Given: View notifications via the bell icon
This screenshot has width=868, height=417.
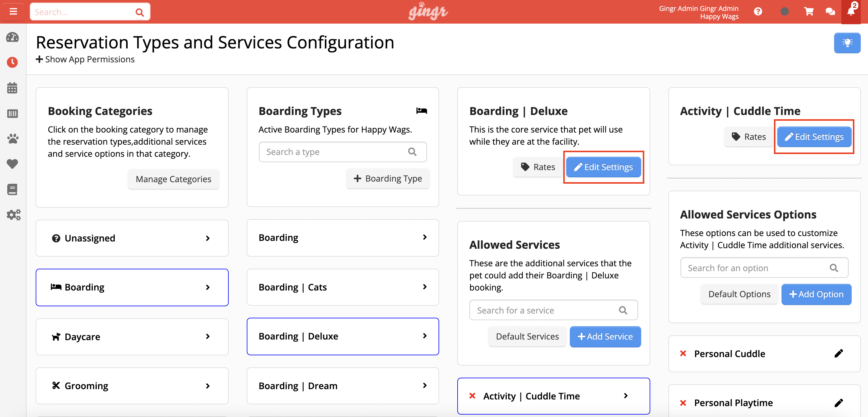Looking at the screenshot, I should (x=850, y=12).
